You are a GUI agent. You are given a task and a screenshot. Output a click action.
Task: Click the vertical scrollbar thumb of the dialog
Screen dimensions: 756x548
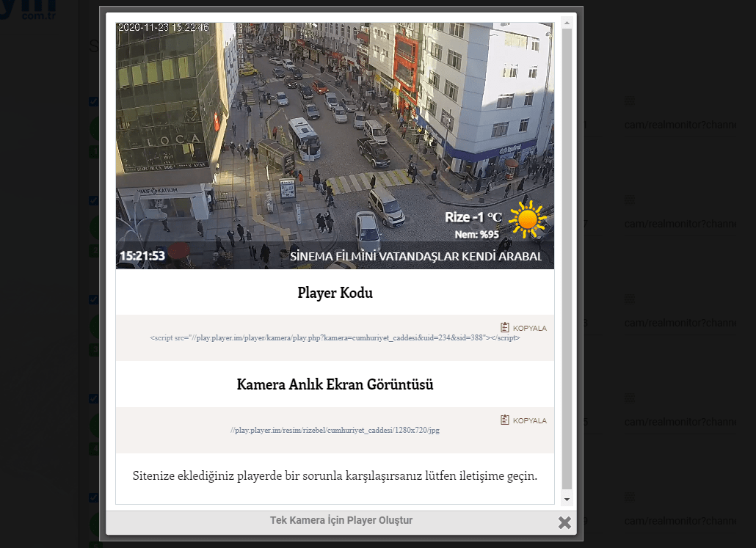coord(567,259)
